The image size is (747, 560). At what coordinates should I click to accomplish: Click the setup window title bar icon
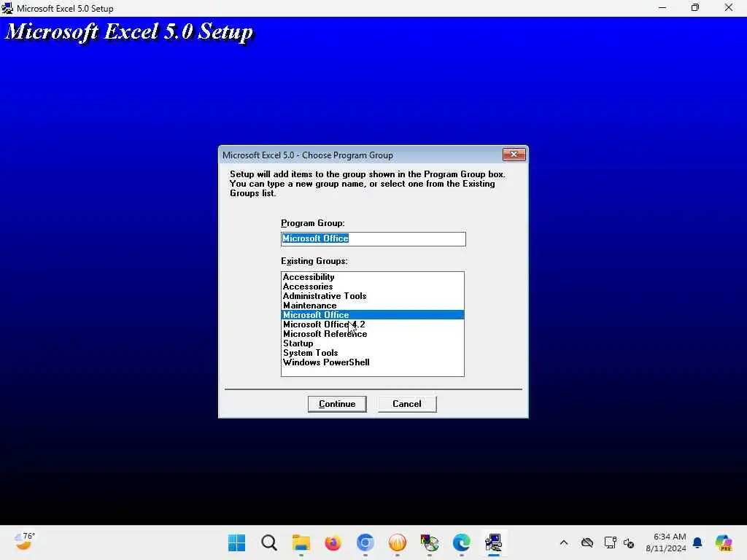7,8
